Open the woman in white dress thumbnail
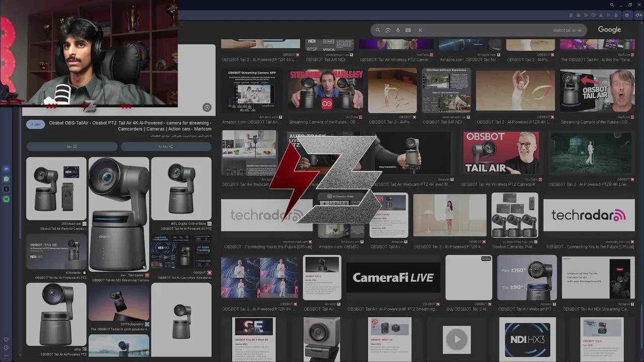 [450, 215]
